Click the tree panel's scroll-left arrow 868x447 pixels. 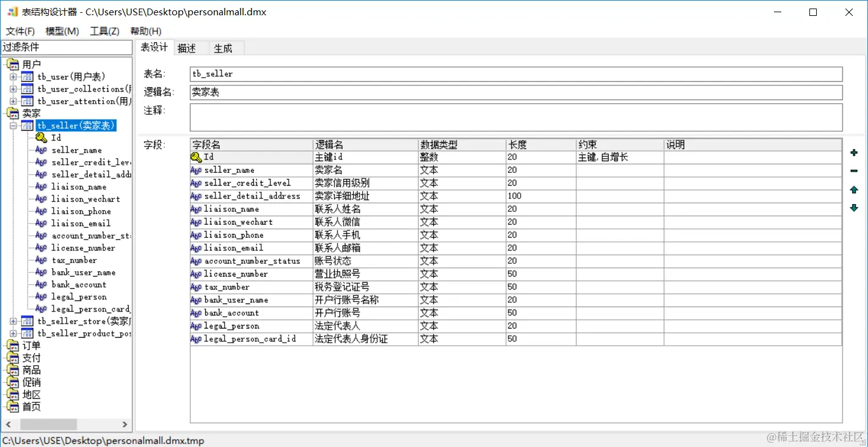pyautogui.click(x=8, y=424)
